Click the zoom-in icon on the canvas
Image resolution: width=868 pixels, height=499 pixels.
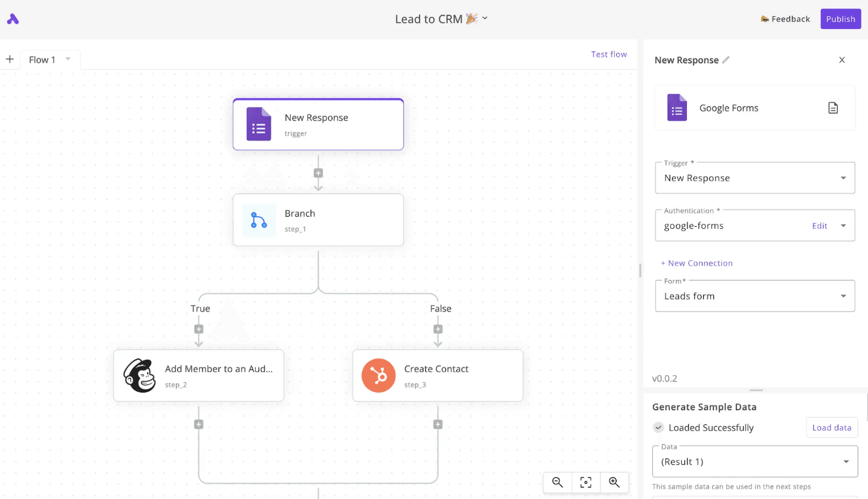pos(614,482)
